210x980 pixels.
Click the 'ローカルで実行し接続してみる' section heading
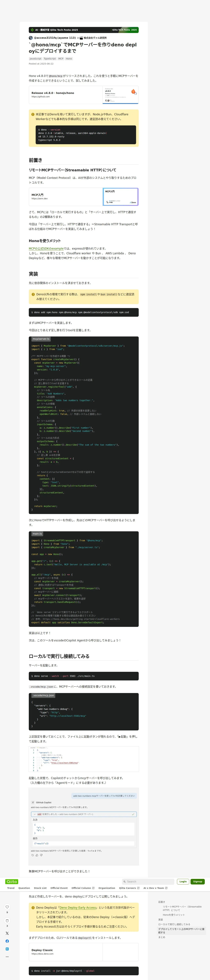coord(59,656)
